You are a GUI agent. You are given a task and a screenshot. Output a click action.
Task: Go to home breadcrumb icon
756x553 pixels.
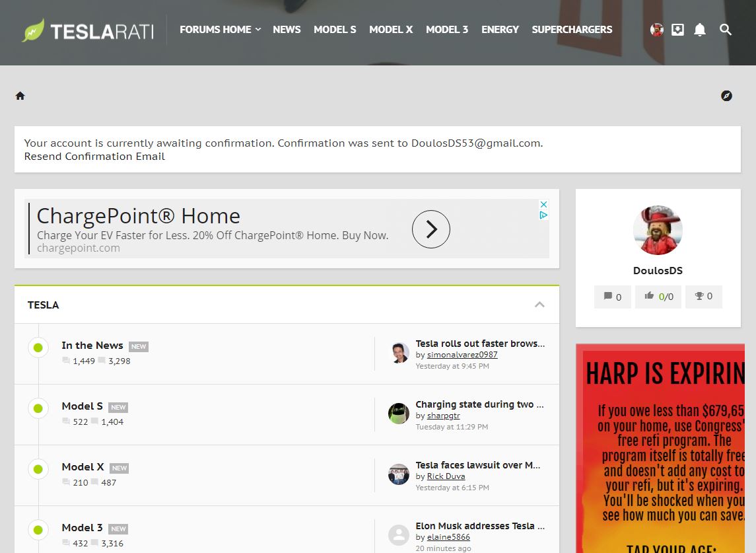pyautogui.click(x=20, y=96)
